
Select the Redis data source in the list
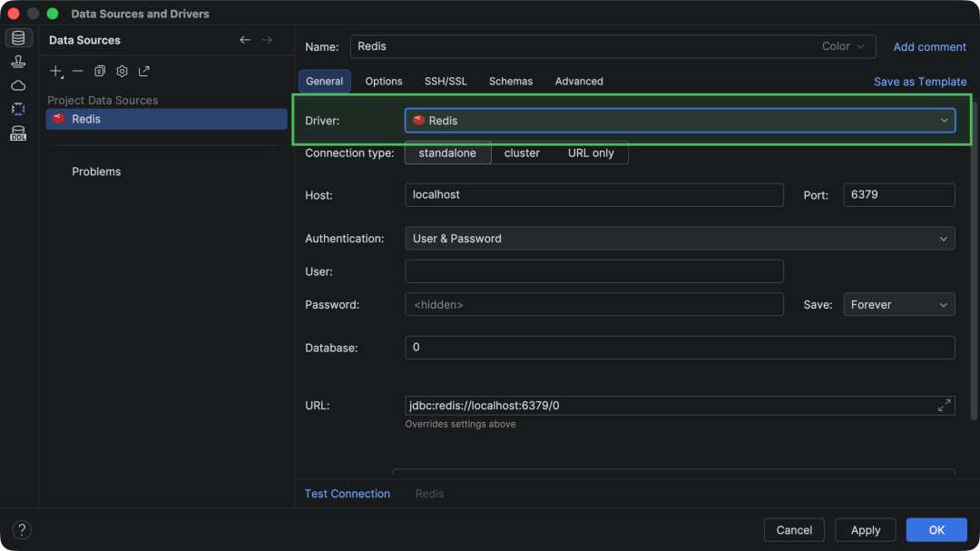[166, 119]
